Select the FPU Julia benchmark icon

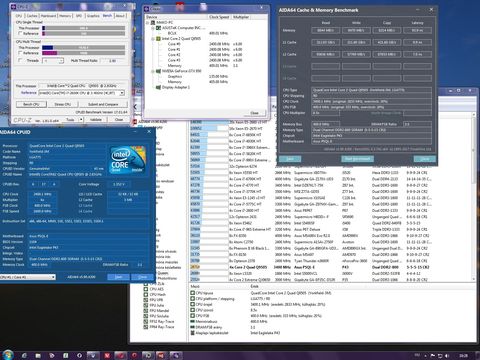146,305
